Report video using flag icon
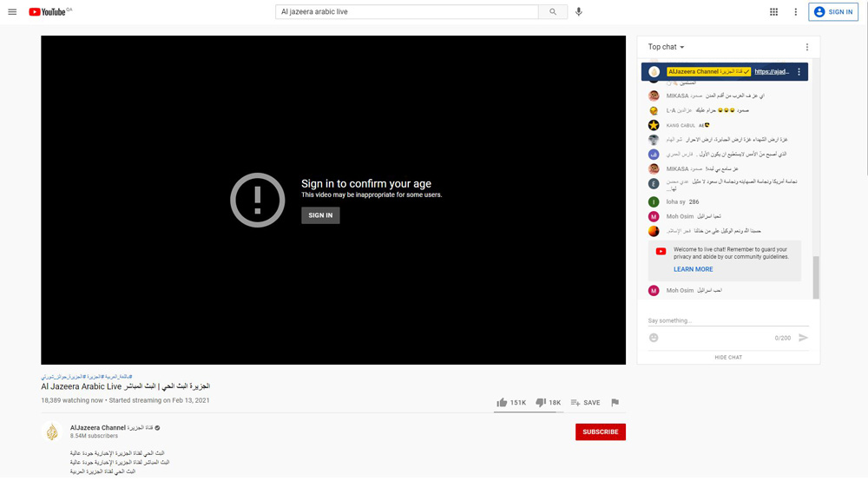868x488 pixels. (615, 403)
